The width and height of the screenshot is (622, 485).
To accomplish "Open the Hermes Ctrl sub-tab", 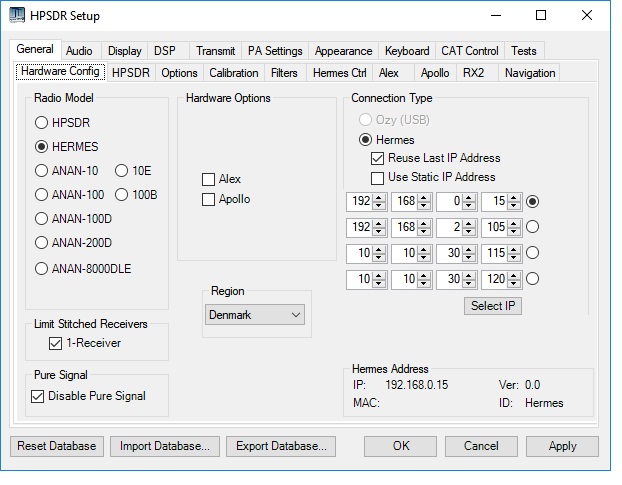I will point(340,73).
